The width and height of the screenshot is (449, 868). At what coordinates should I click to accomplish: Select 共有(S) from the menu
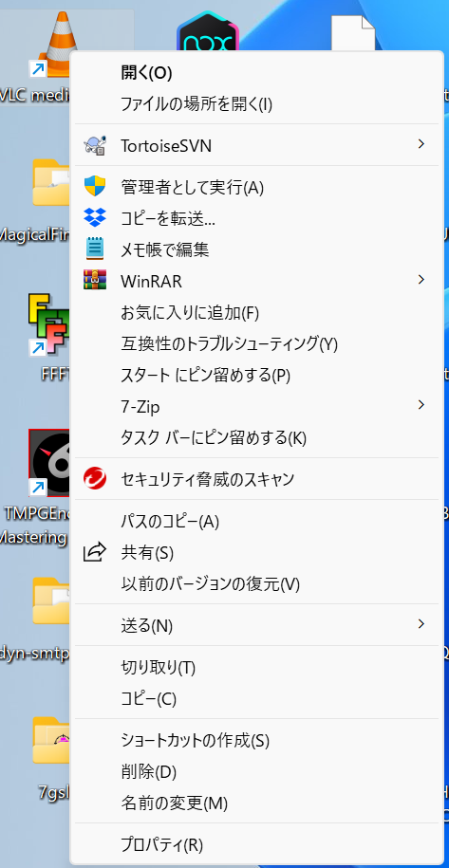(259, 552)
